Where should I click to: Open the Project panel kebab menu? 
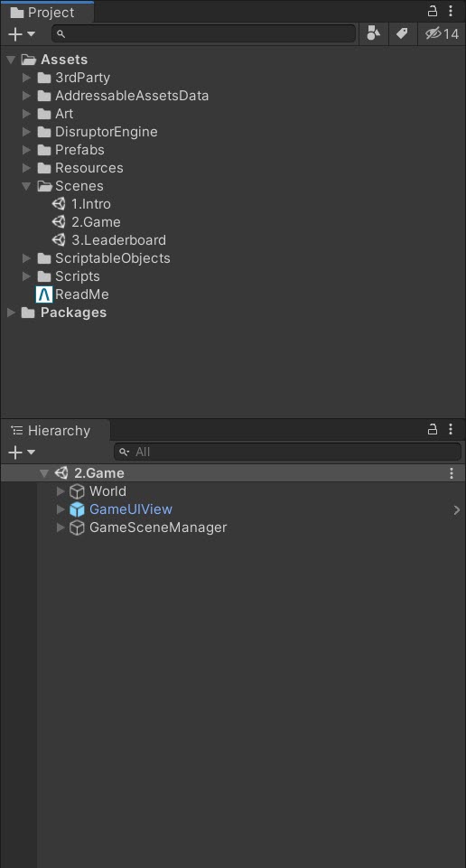point(451,11)
